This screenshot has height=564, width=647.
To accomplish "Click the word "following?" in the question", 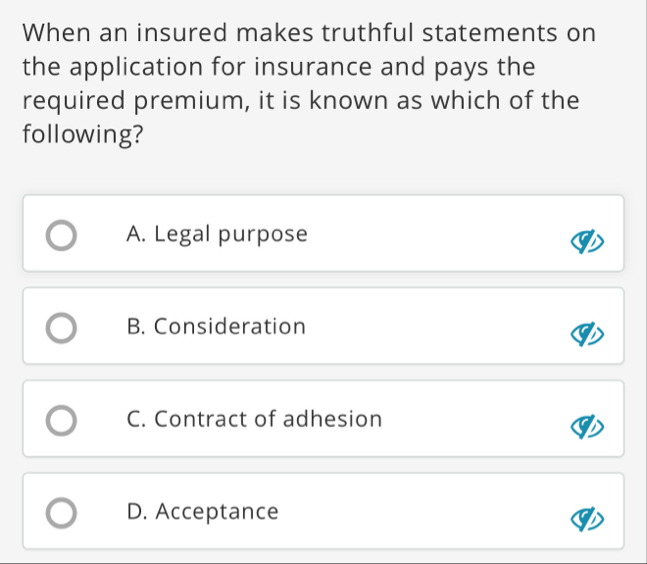I will click(x=83, y=135).
